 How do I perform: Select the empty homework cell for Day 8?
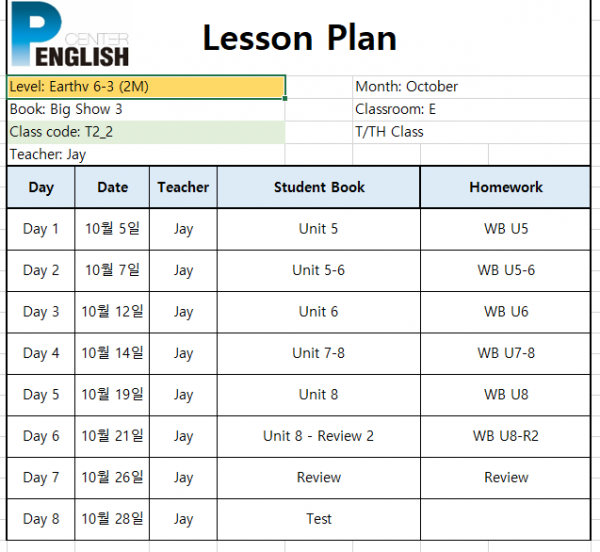tap(505, 519)
